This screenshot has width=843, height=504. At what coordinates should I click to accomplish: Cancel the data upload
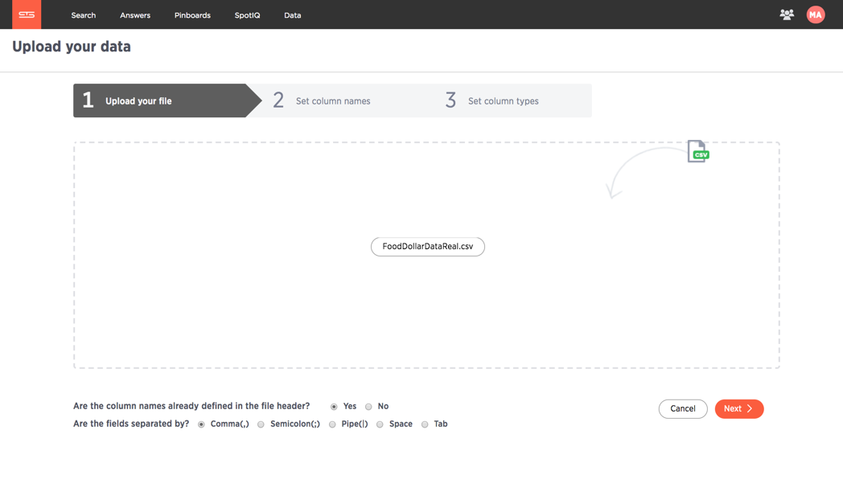click(x=683, y=409)
